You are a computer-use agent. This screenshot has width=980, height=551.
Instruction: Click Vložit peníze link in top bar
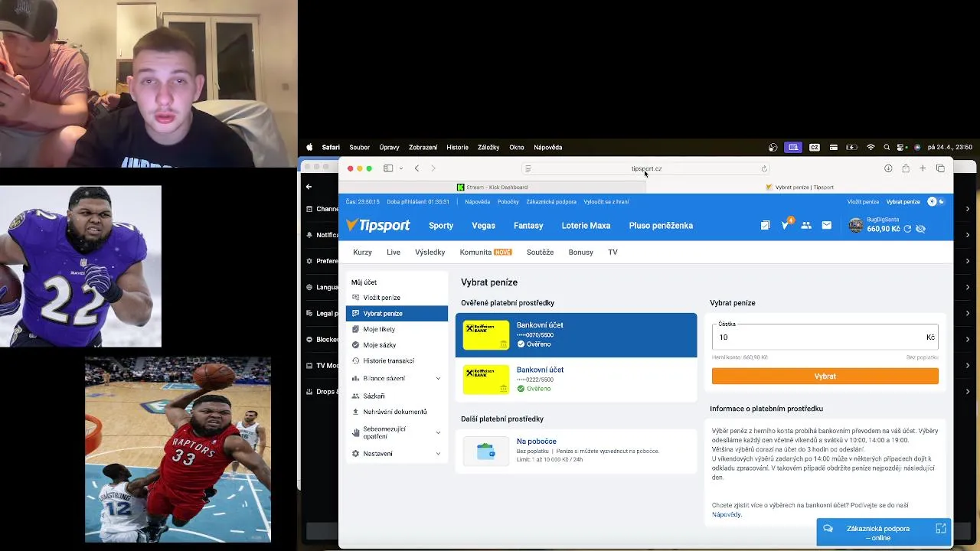(863, 201)
